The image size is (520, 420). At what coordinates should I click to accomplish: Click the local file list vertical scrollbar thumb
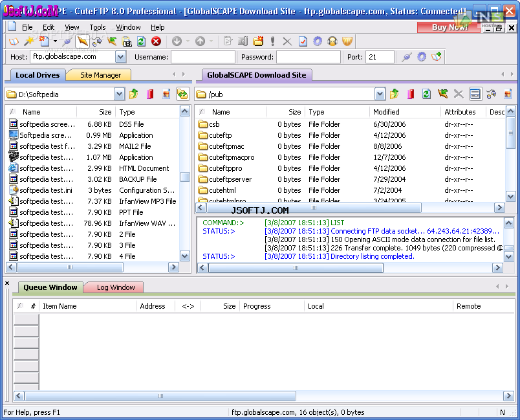(185, 177)
